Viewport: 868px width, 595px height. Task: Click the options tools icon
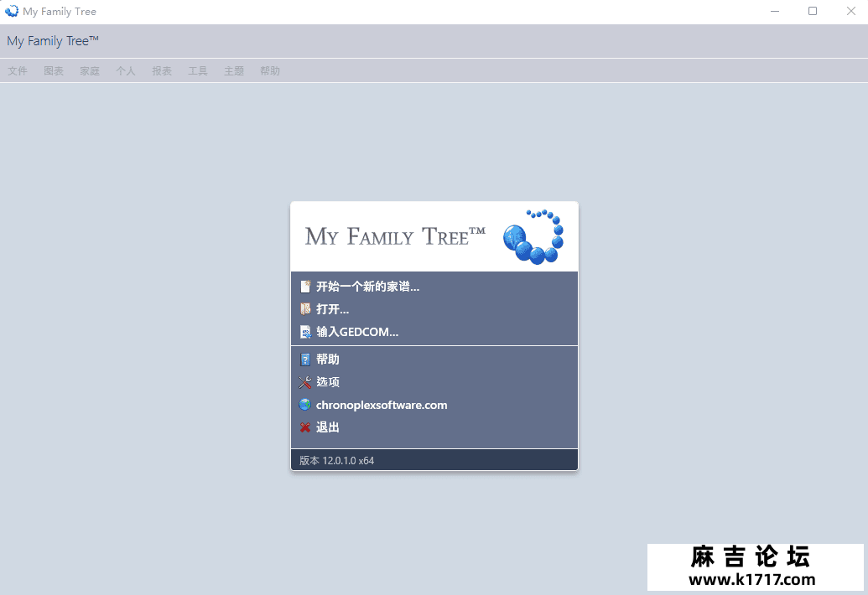[x=305, y=382]
